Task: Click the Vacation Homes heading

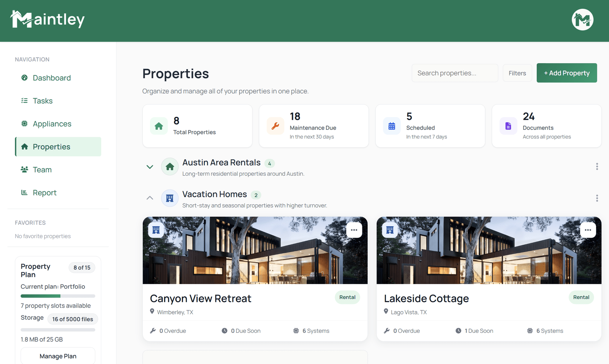Action: coord(215,194)
